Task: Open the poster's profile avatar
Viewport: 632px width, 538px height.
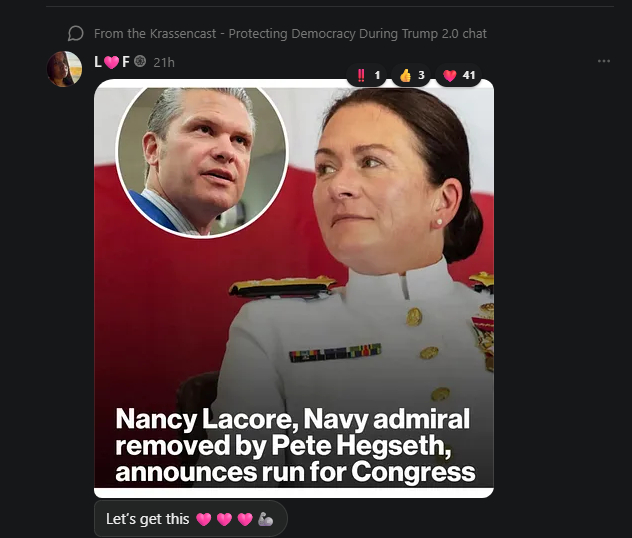Action: click(65, 68)
